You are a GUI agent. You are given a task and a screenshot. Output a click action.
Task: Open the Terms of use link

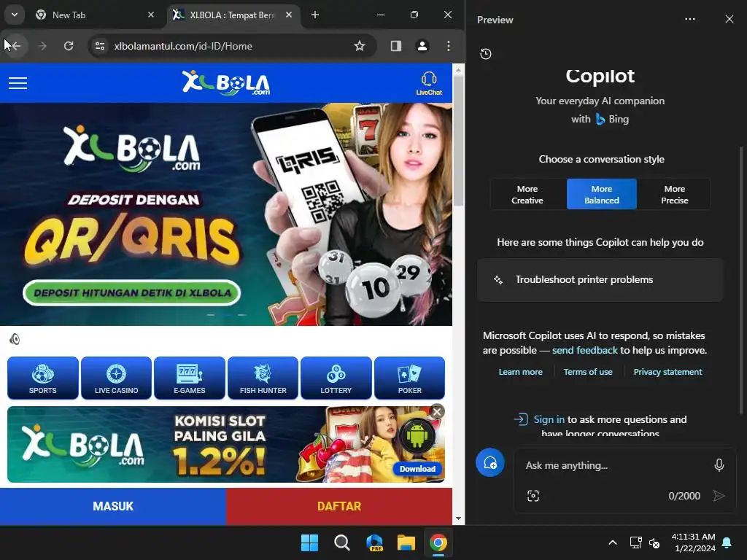click(588, 372)
